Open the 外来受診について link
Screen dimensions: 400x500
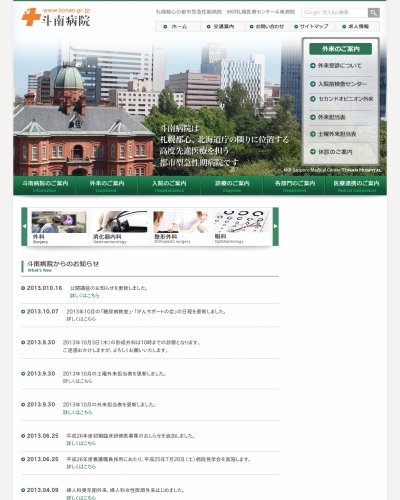[336, 66]
